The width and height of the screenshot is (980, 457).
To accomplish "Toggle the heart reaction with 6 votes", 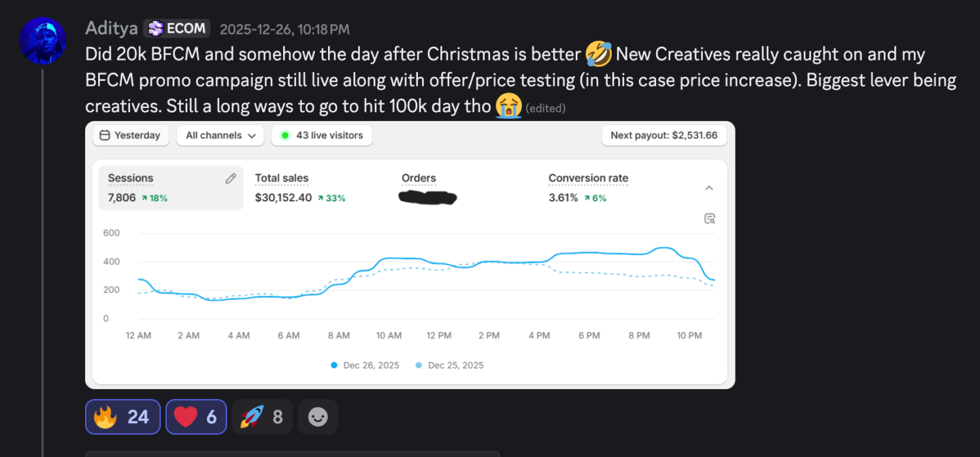I will pos(196,417).
